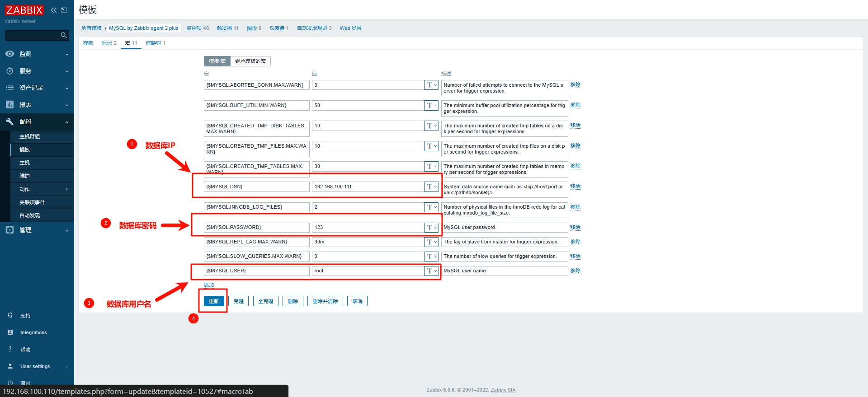
Task: Expand the User settings chevron
Action: 67,367
